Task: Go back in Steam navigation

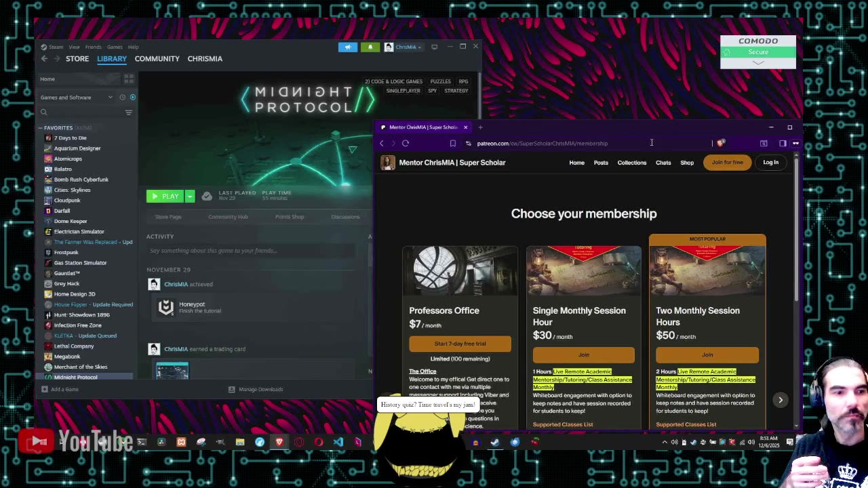Action: (45, 59)
